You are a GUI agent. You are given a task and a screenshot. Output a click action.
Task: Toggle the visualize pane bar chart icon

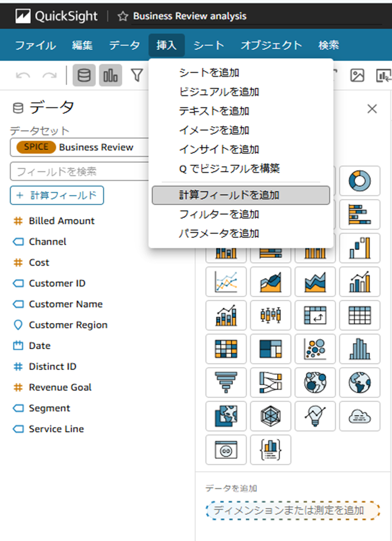click(110, 75)
